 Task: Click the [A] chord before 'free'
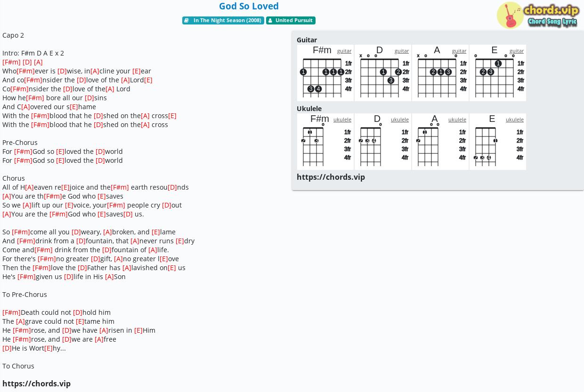(99, 339)
